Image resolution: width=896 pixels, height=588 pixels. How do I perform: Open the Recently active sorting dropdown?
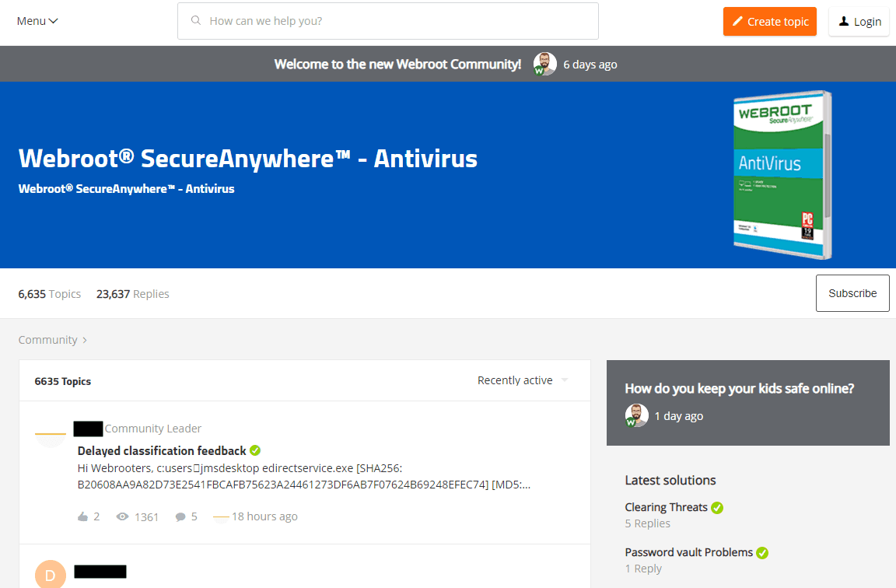point(521,380)
